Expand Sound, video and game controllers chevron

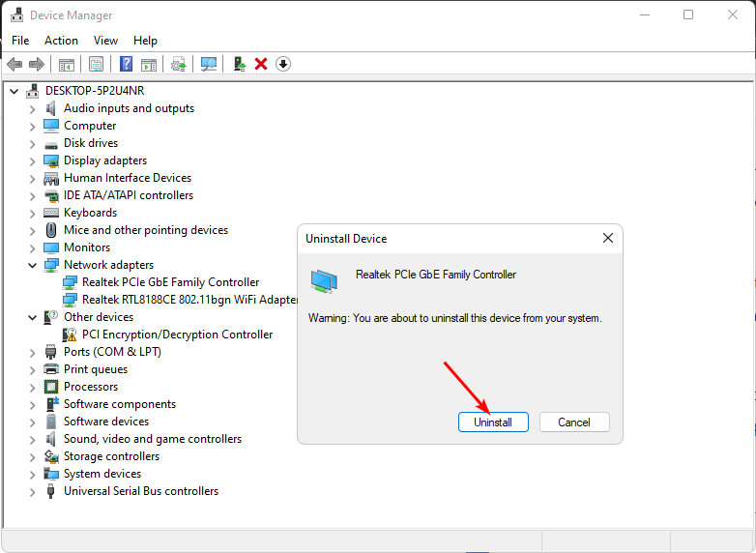[32, 440]
